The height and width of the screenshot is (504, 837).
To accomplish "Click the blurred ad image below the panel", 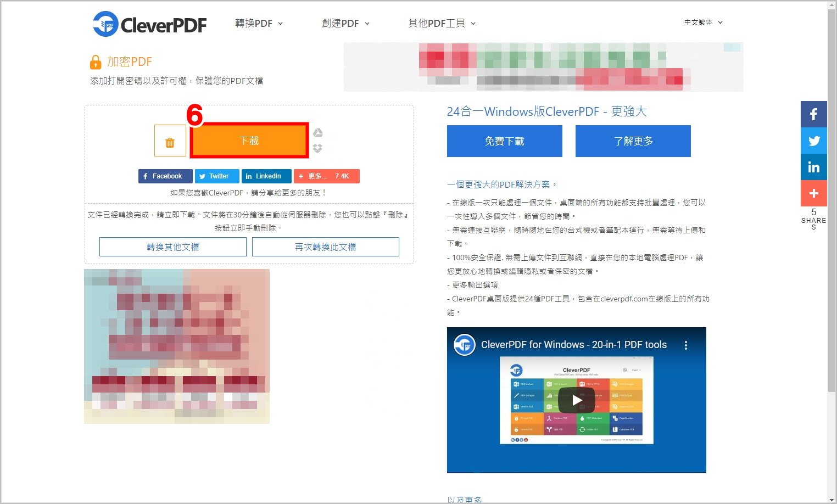I will click(x=177, y=346).
